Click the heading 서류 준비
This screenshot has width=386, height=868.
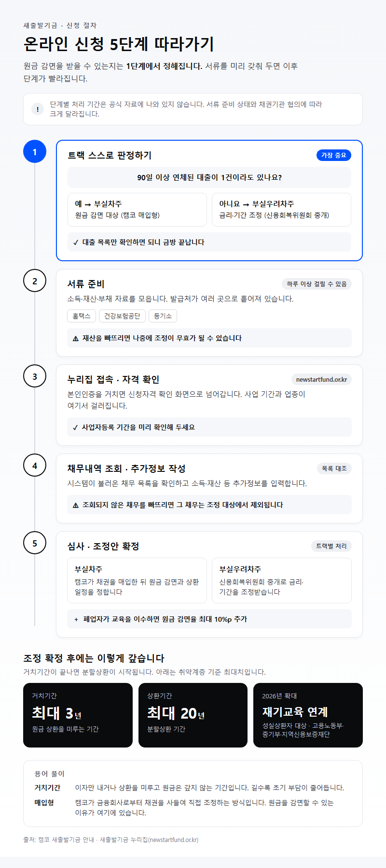click(86, 284)
